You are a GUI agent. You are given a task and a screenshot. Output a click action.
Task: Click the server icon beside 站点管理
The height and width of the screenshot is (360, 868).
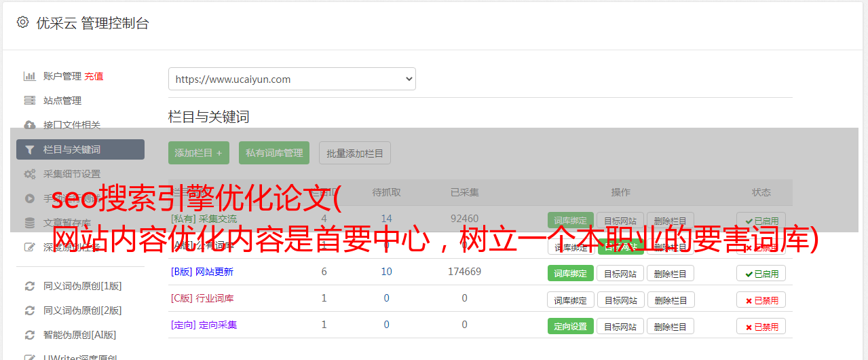point(29,101)
